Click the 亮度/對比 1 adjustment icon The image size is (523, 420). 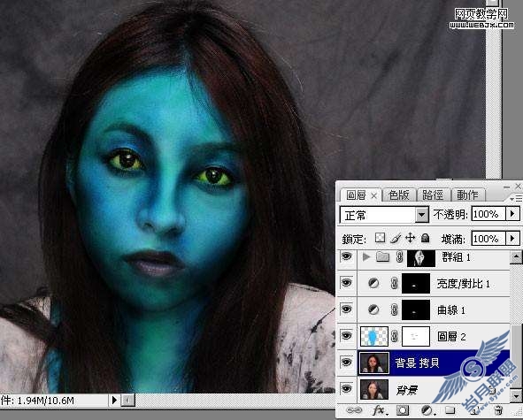373,283
